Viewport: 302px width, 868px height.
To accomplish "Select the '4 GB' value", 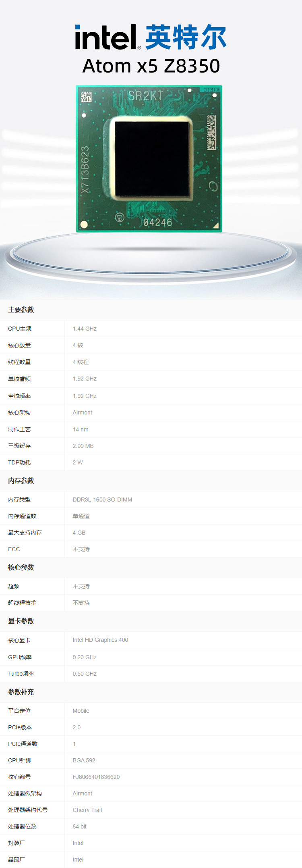I will pos(79,533).
